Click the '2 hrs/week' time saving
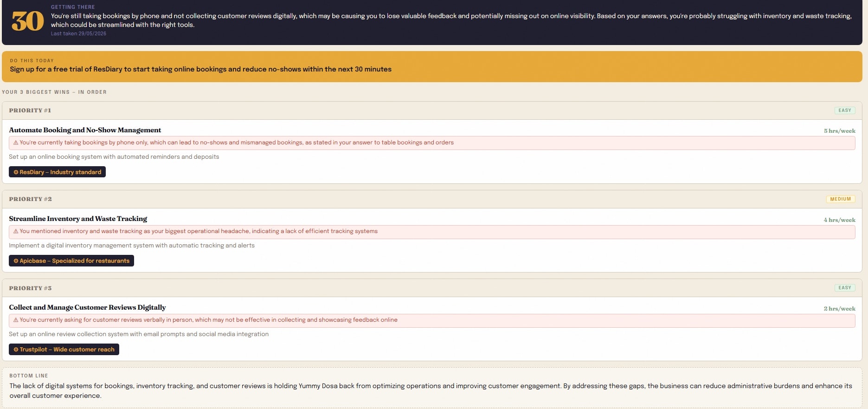This screenshot has width=868, height=409. tap(840, 309)
